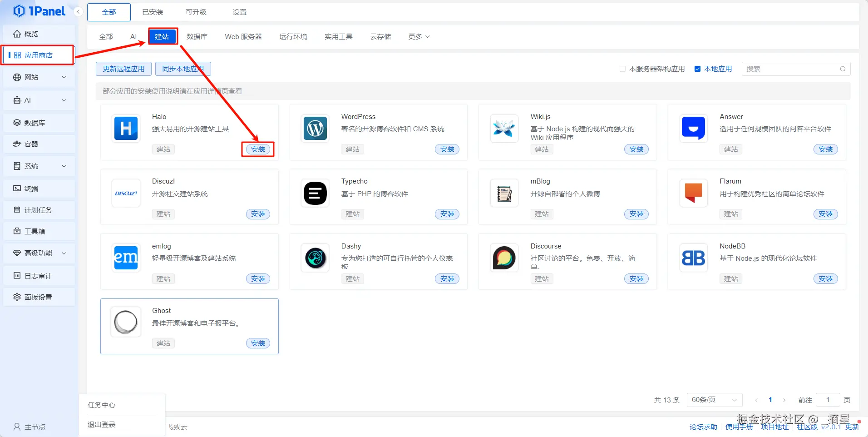Viewport: 868px width, 437px height.
Task: Open 概览 overview in the sidebar
Action: (39, 34)
